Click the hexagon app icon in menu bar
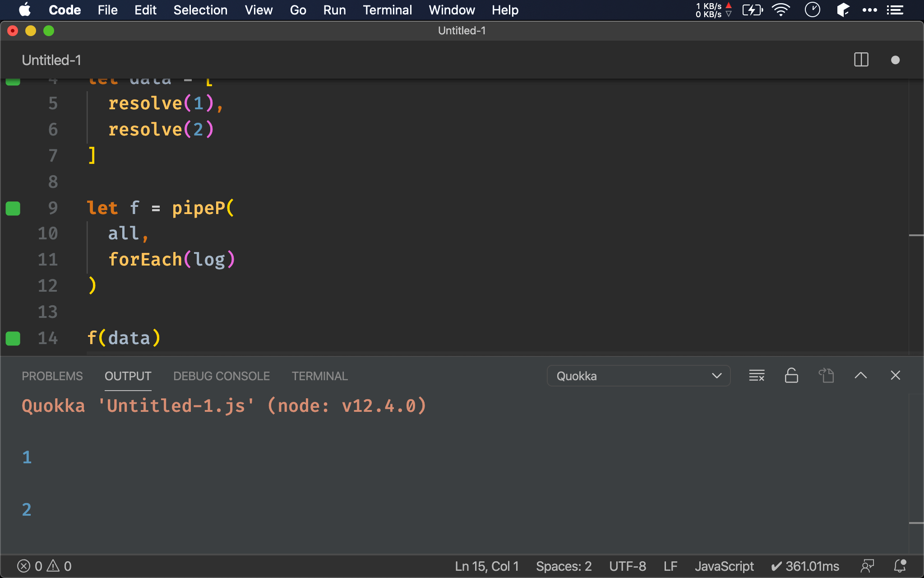The image size is (924, 578). (843, 10)
